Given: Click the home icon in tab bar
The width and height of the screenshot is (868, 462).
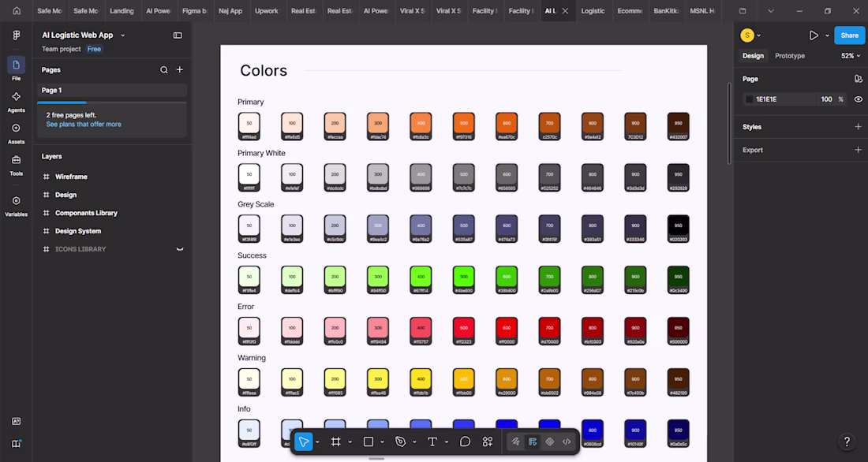Looking at the screenshot, I should pyautogui.click(x=17, y=10).
